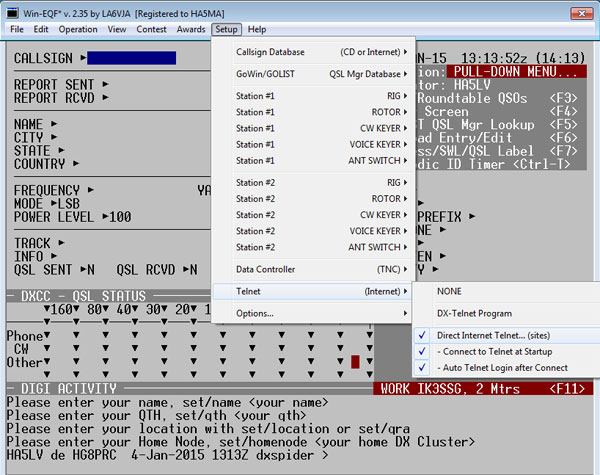Click the blue CALLSIGN input field
The width and height of the screenshot is (600, 475).
click(x=132, y=58)
